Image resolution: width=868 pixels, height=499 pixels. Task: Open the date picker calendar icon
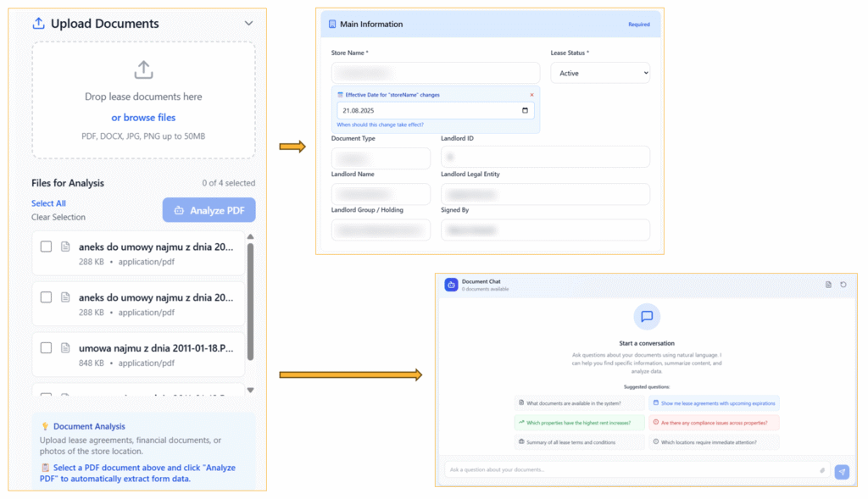526,111
